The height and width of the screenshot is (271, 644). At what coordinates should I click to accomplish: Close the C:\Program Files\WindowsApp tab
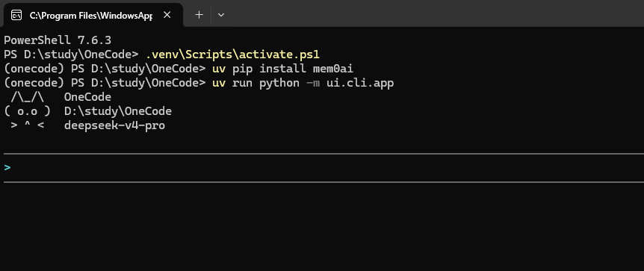pyautogui.click(x=167, y=15)
